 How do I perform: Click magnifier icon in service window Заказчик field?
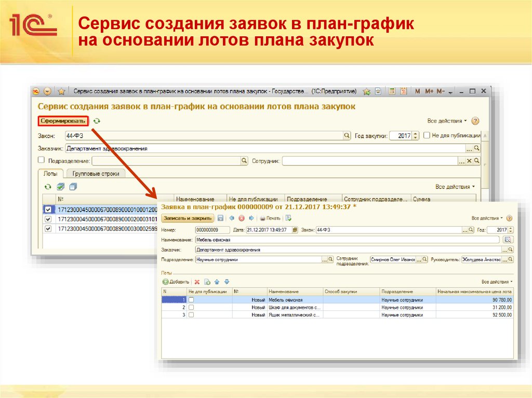click(477, 148)
